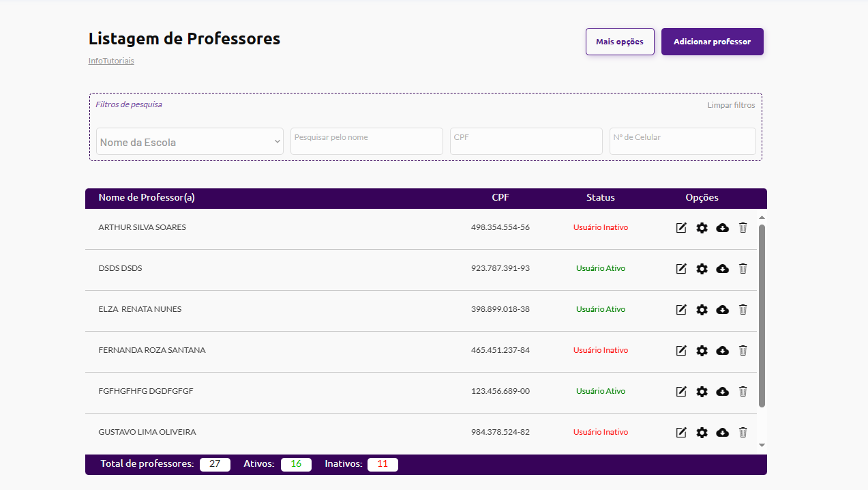Click the table scrollbar up arrow

tap(762, 217)
